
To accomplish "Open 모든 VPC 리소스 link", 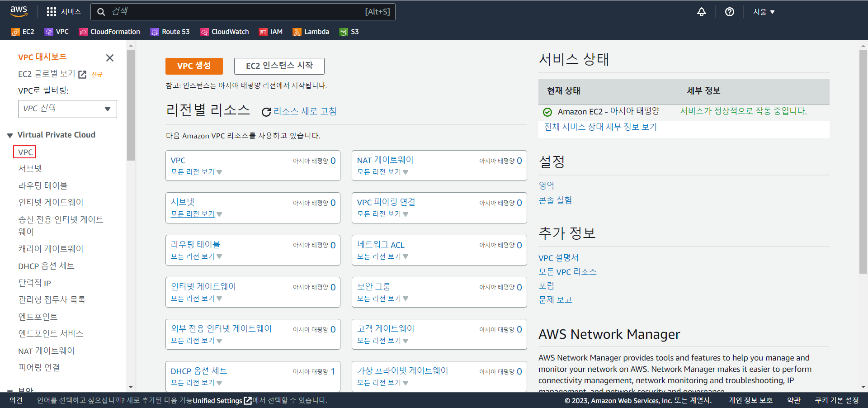I will tap(567, 272).
